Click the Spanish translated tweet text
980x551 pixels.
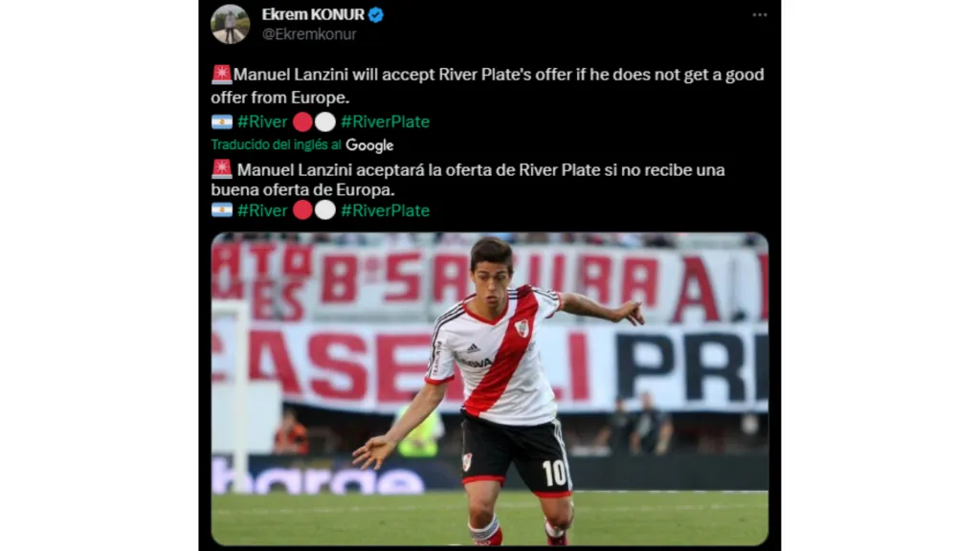point(467,179)
